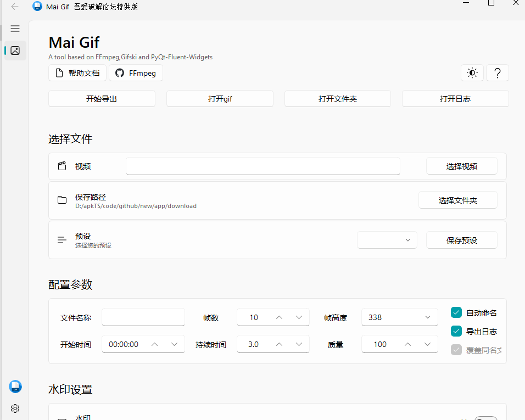525x420 pixels.
Task: Click the Mai Gif avatar icon in sidebar
Action: pyautogui.click(x=15, y=387)
